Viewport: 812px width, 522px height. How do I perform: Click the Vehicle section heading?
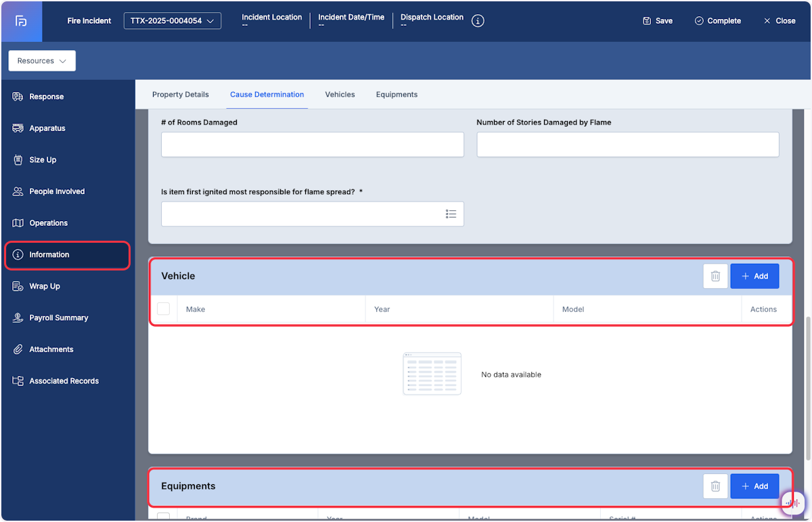(178, 276)
